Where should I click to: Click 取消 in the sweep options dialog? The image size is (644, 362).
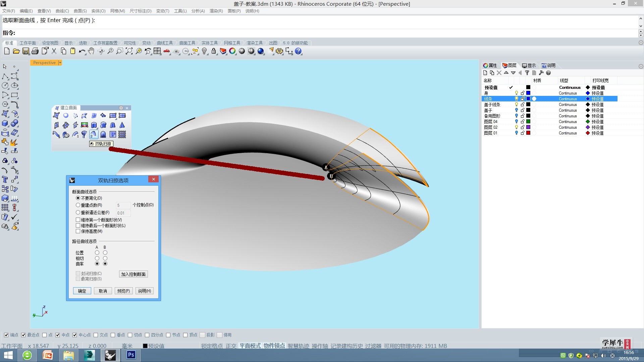click(103, 291)
